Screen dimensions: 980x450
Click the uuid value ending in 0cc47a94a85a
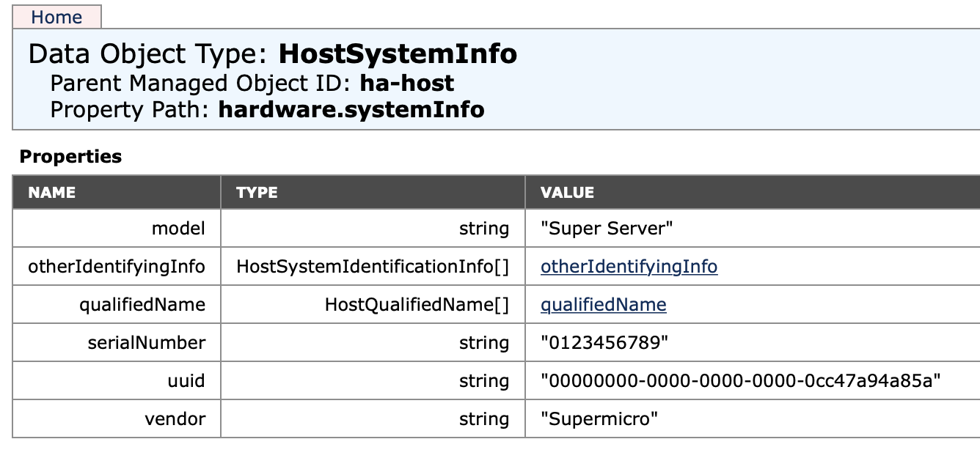(x=740, y=381)
